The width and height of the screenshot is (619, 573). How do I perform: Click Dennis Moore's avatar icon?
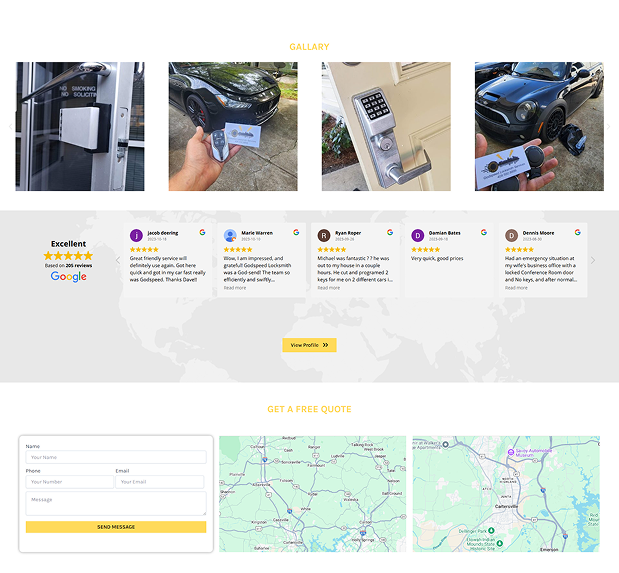click(512, 236)
